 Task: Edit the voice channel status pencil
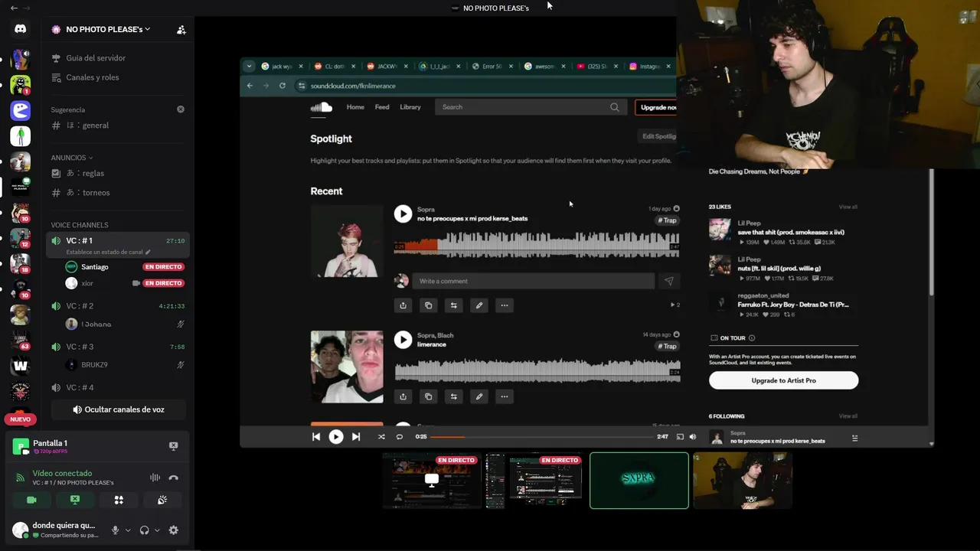pyautogui.click(x=148, y=252)
